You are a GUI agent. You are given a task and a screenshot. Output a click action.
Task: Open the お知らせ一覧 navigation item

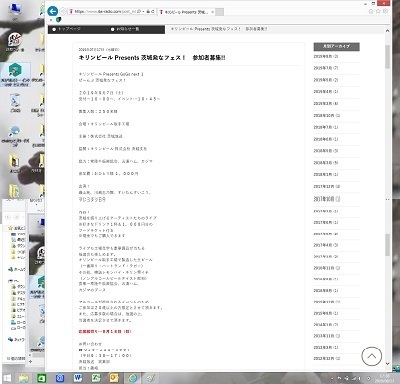click(x=125, y=29)
